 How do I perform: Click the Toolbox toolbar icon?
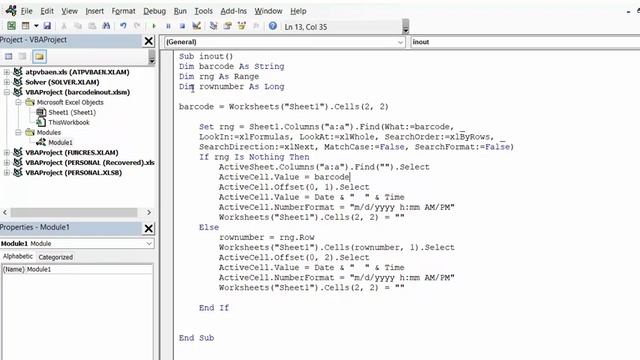click(256, 26)
